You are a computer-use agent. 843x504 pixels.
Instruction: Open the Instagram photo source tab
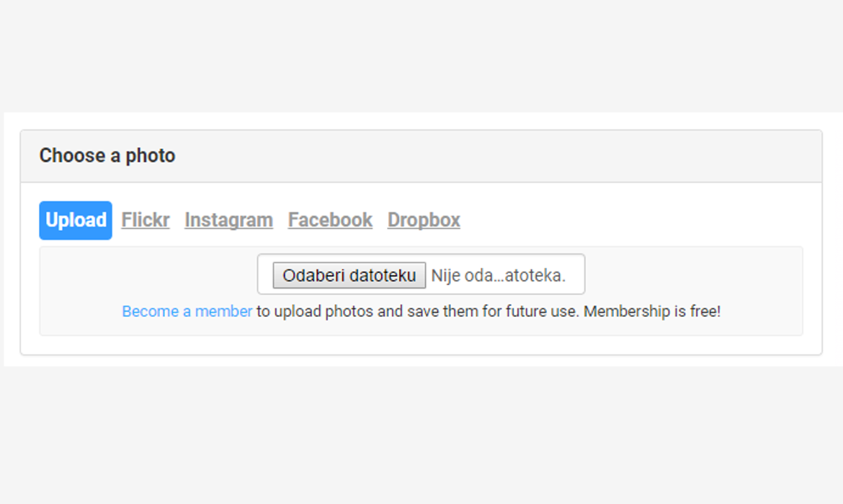228,220
